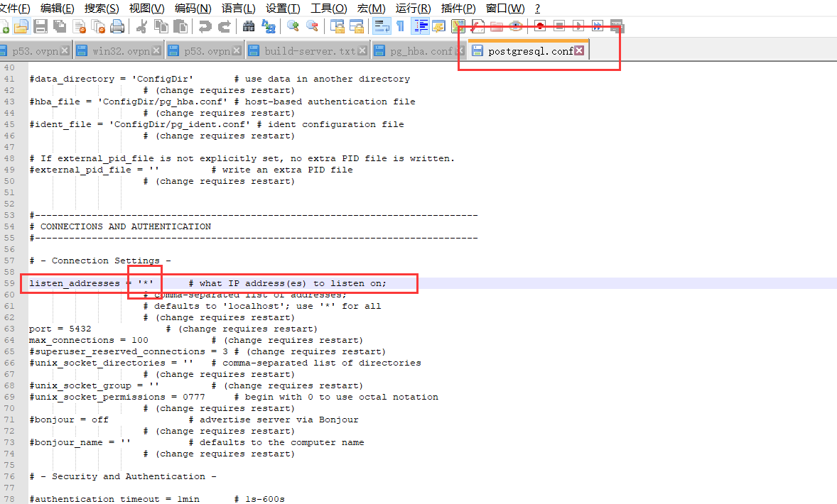The width and height of the screenshot is (837, 504).
Task: Select the build-server.txt tab
Action: click(x=309, y=51)
